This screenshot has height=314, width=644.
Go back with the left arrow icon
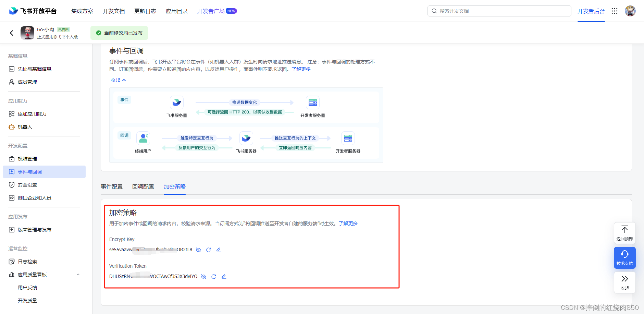coord(12,33)
